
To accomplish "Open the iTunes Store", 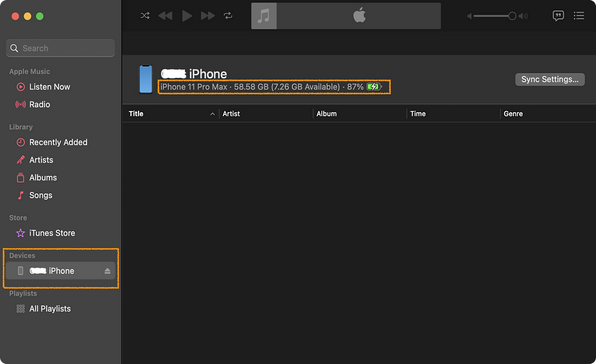I will (52, 232).
